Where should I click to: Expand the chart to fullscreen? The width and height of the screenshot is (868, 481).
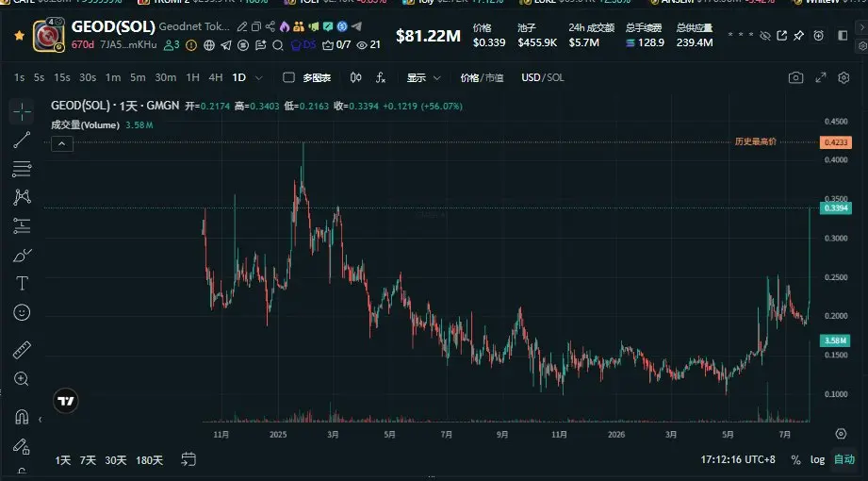pos(821,77)
